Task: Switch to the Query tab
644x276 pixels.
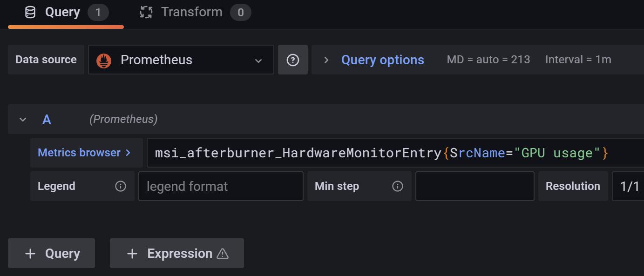Action: pyautogui.click(x=66, y=13)
